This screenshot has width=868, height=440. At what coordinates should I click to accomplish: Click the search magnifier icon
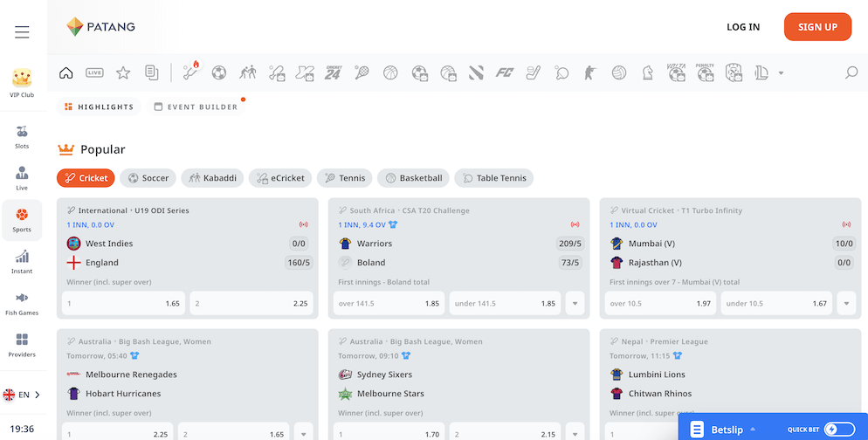coord(851,72)
